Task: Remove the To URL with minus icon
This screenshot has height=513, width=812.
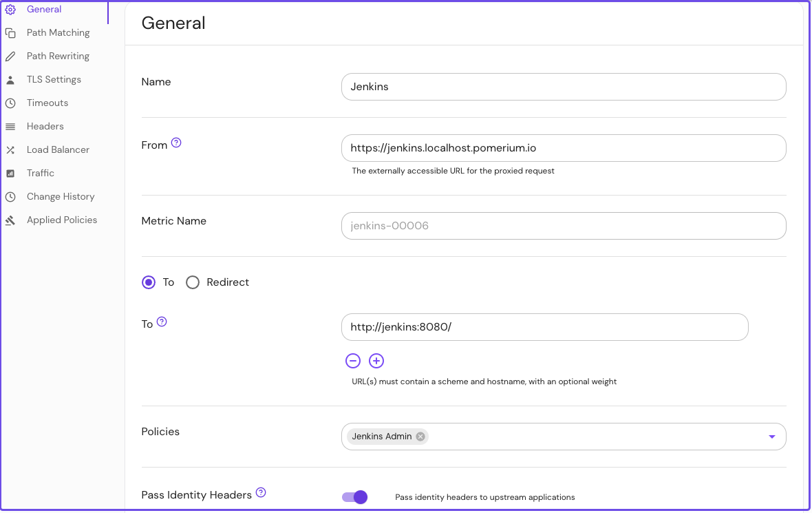Action: pos(353,361)
